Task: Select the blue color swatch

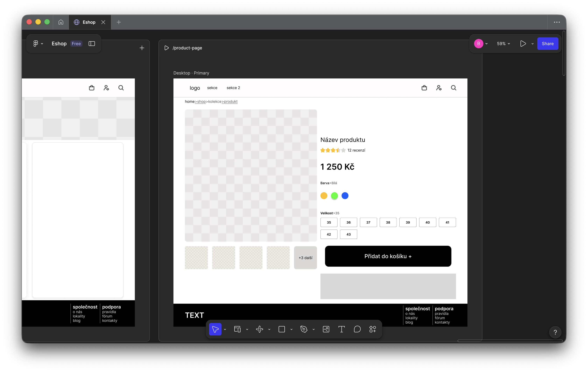Action: 345,196
